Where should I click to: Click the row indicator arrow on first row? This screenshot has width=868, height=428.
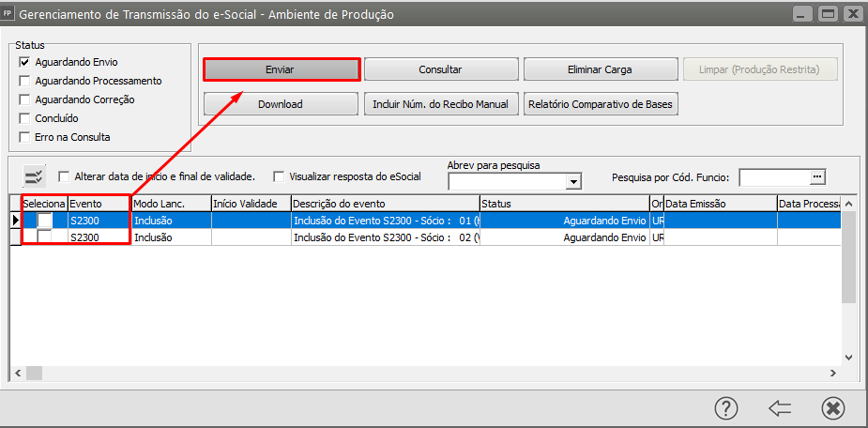15,221
